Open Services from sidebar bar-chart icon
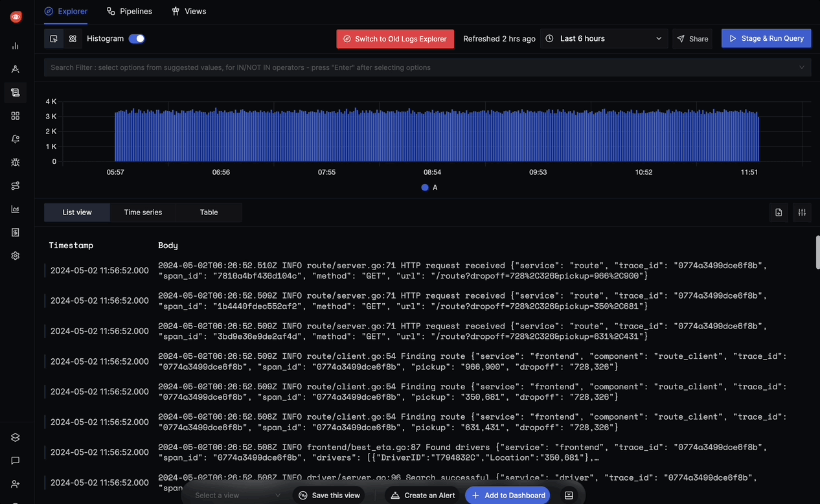Viewport: 820px width, 504px height. 16,46
